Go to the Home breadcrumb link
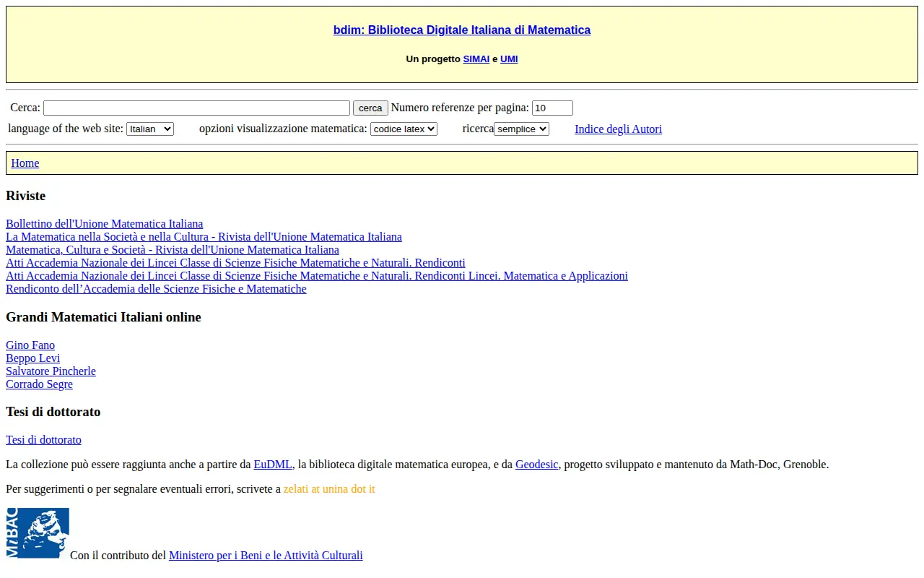Screen dimensions: 924x578 tap(25, 163)
